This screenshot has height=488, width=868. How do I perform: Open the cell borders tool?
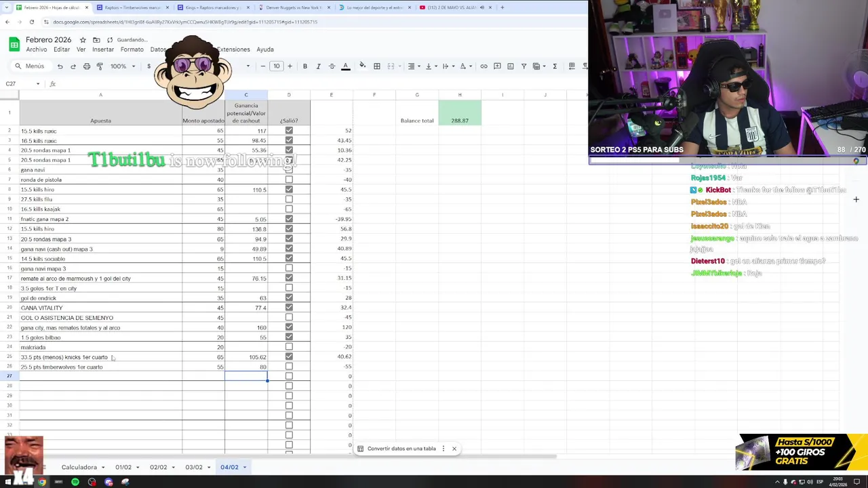click(x=377, y=66)
